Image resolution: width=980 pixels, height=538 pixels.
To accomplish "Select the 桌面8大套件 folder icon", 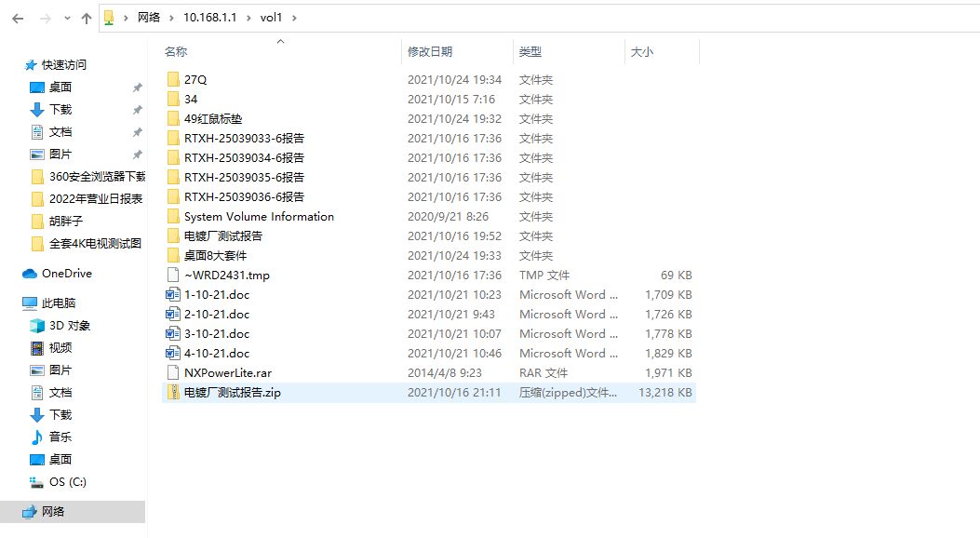I will [173, 255].
